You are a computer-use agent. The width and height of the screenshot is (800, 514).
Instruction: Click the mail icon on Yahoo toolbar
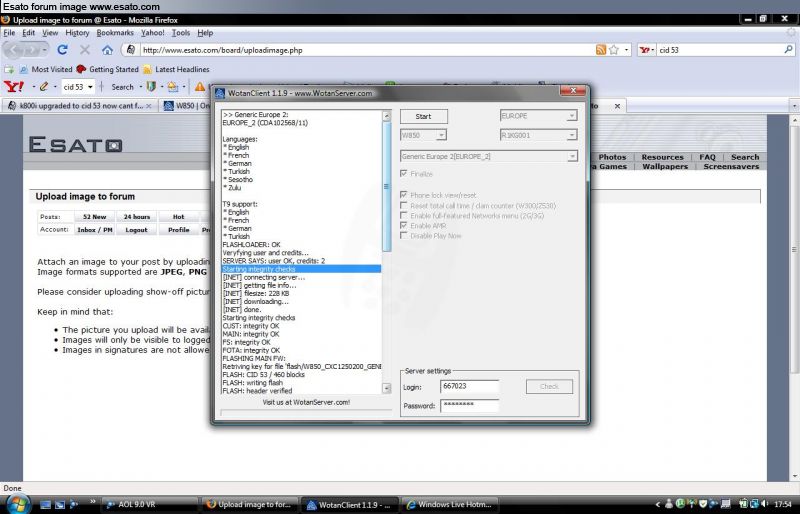(173, 87)
